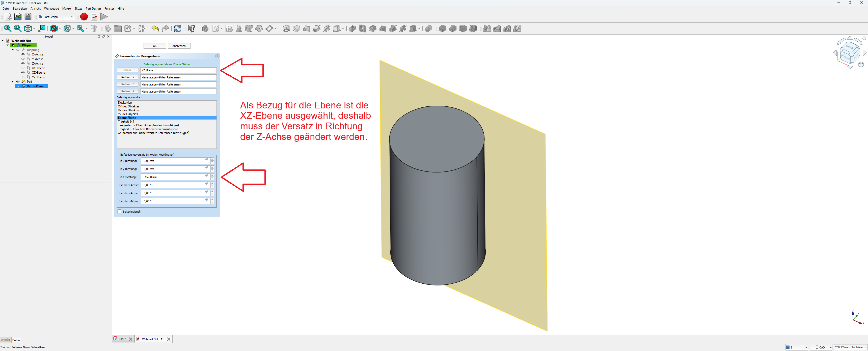Open the additive primitive dropdown arrow

[343, 29]
